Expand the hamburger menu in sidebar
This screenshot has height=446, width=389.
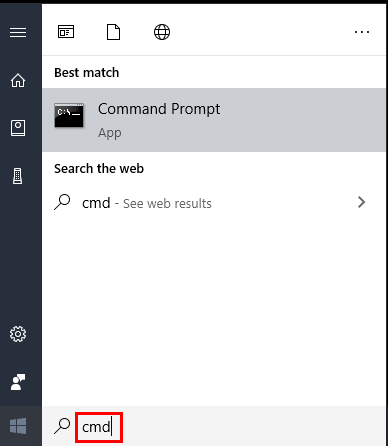tap(18, 33)
